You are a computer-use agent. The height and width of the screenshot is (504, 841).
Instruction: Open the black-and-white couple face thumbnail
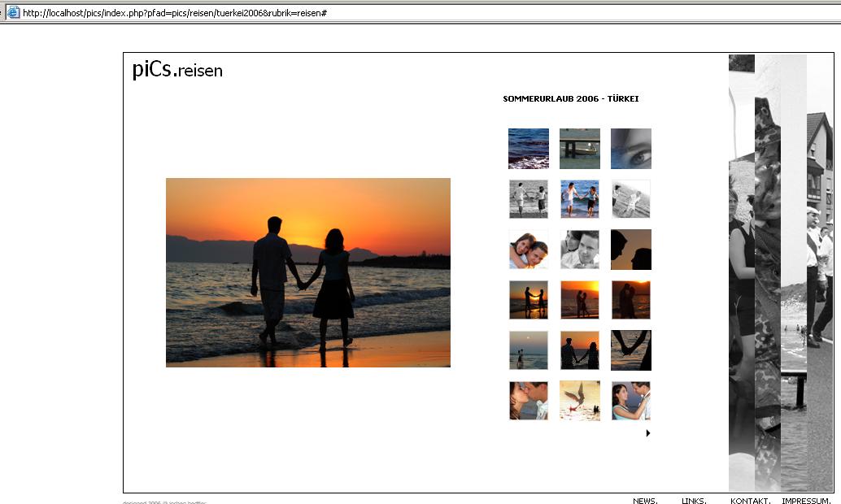580,250
